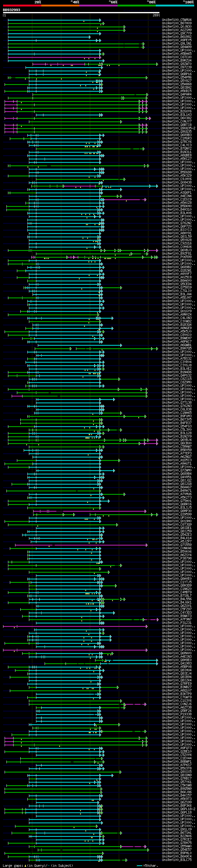Image resolution: width=197 pixels, height=868 pixels.
Task: Click the orange ~40% identity legend bar
Action: point(60,6)
